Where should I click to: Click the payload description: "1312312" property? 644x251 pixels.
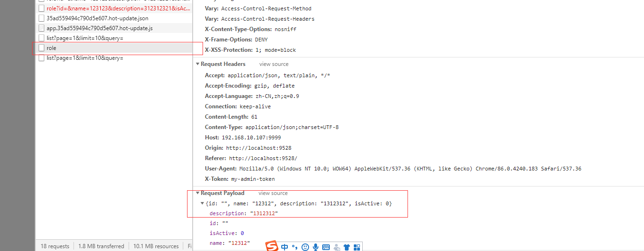point(244,213)
